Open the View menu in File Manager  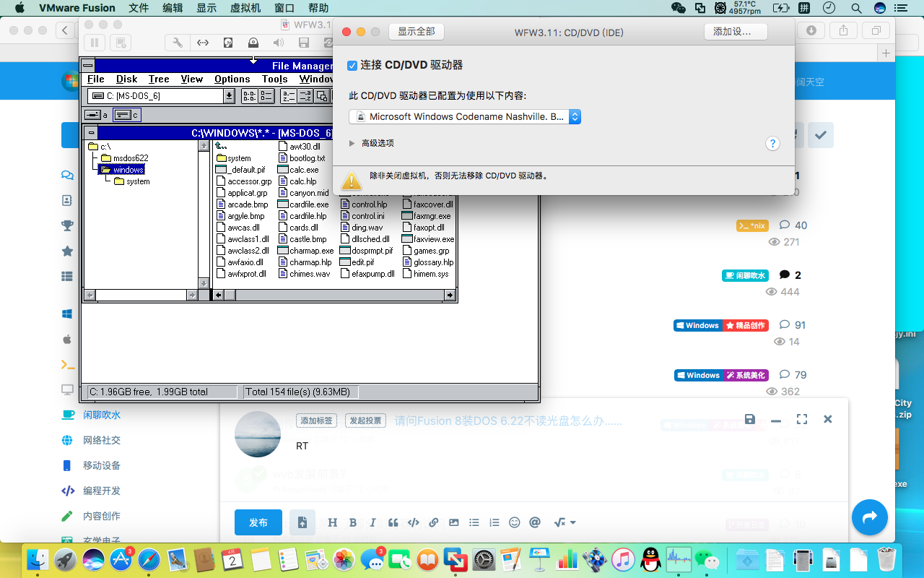191,79
